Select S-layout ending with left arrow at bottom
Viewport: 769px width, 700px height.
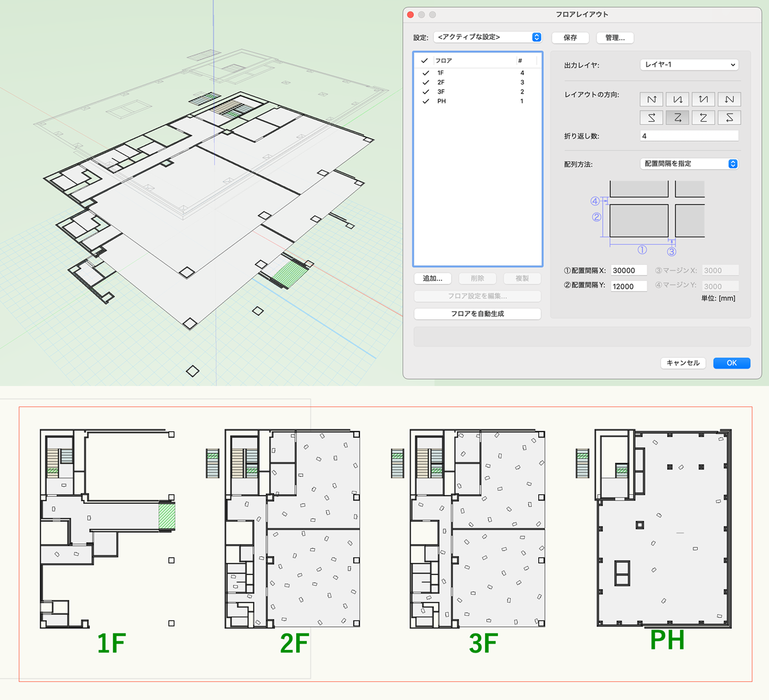(729, 118)
